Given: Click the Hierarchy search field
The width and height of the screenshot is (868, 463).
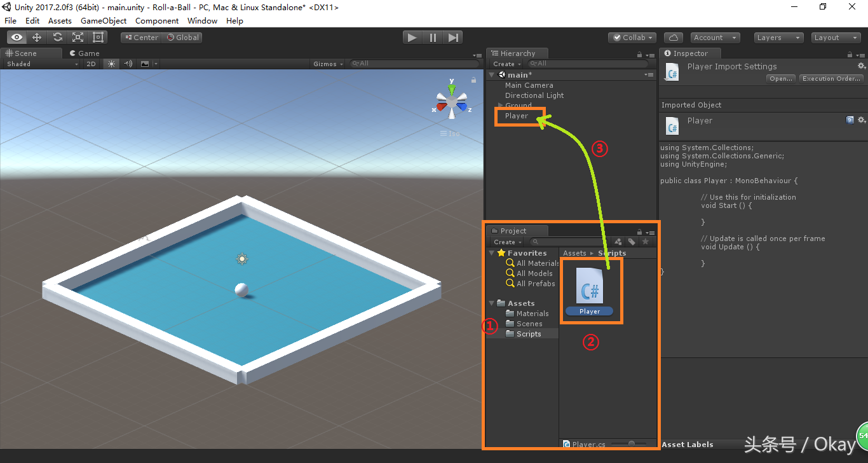Looking at the screenshot, I should (x=588, y=64).
